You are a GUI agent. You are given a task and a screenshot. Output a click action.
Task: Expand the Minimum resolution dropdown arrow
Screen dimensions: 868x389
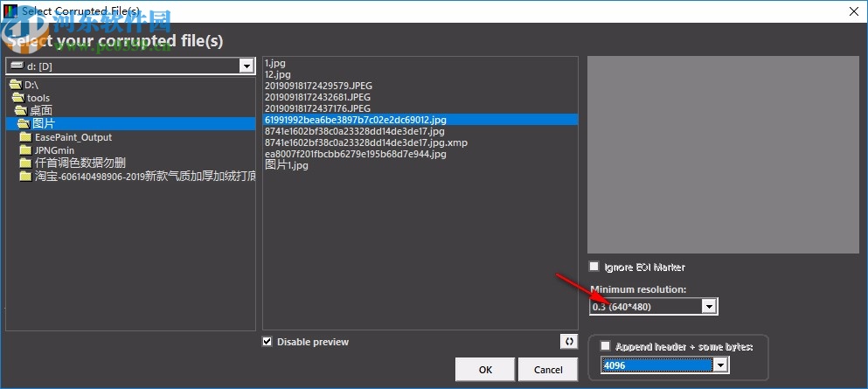point(709,307)
